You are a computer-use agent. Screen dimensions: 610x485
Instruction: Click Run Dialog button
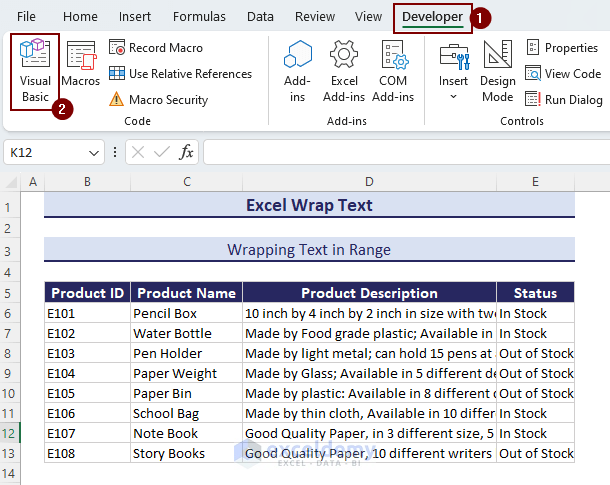click(x=563, y=100)
